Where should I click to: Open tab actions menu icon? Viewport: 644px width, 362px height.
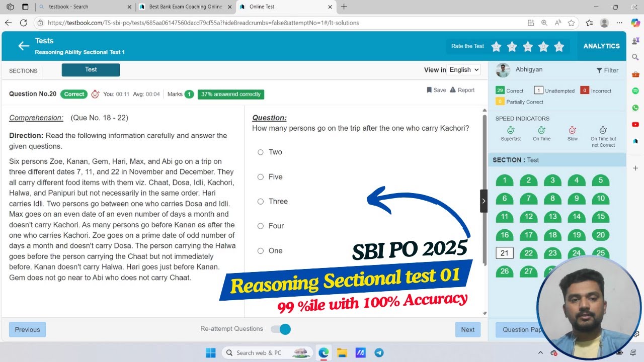click(x=25, y=7)
